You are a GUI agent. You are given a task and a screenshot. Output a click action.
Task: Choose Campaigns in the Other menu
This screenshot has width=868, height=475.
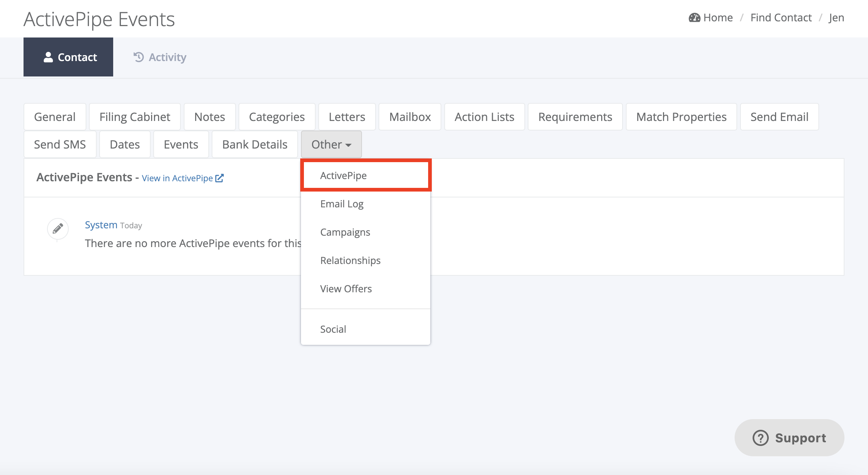pos(345,232)
